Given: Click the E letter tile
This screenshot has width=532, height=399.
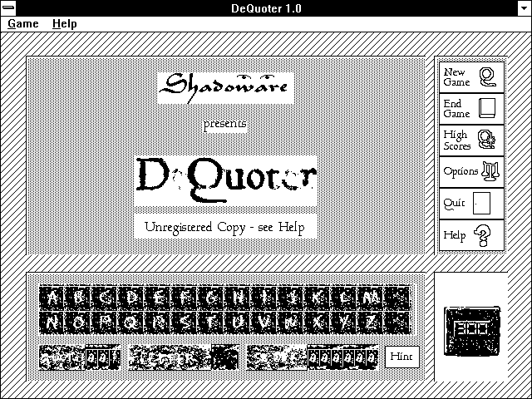Looking at the screenshot, I should click(158, 298).
